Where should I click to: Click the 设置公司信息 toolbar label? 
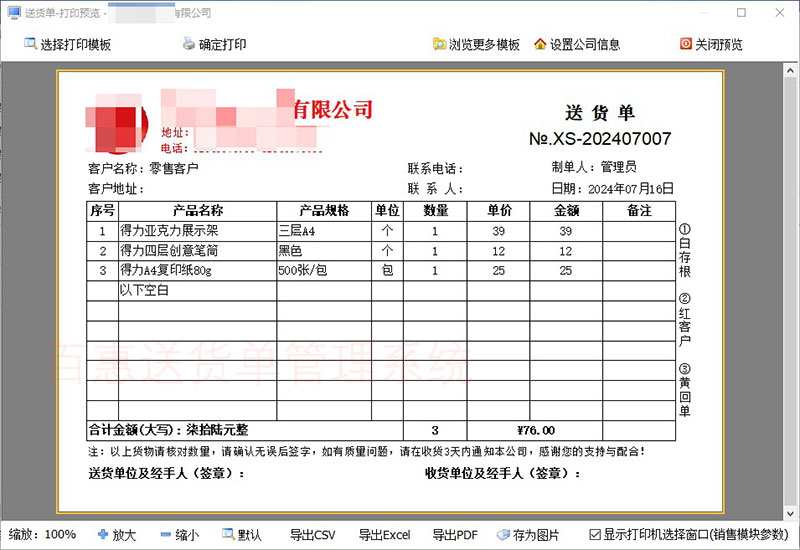[x=585, y=45]
